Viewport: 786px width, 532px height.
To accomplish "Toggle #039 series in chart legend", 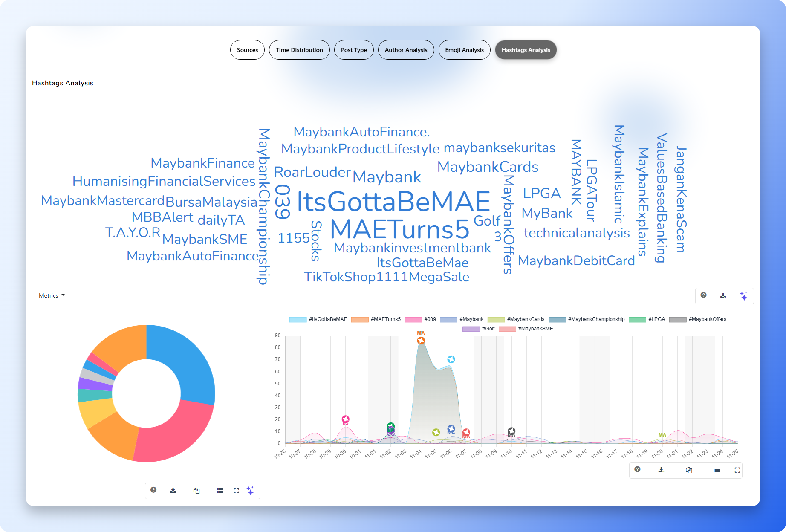I will pos(420,319).
